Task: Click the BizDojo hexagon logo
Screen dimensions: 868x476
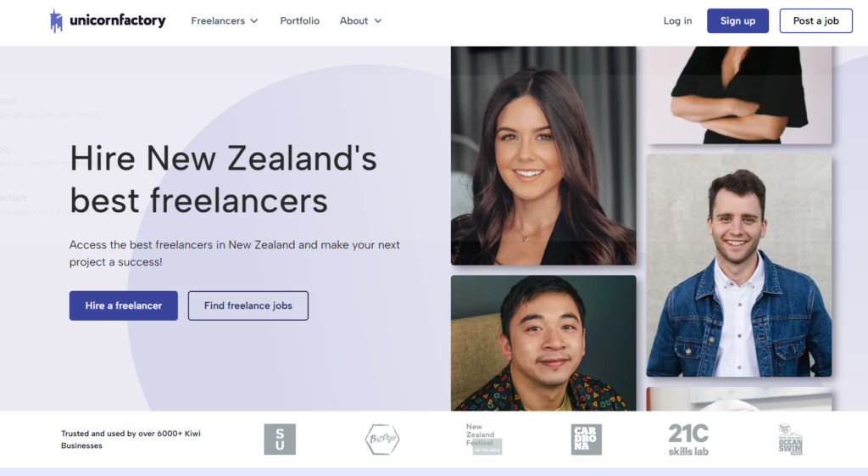Action: click(382, 439)
